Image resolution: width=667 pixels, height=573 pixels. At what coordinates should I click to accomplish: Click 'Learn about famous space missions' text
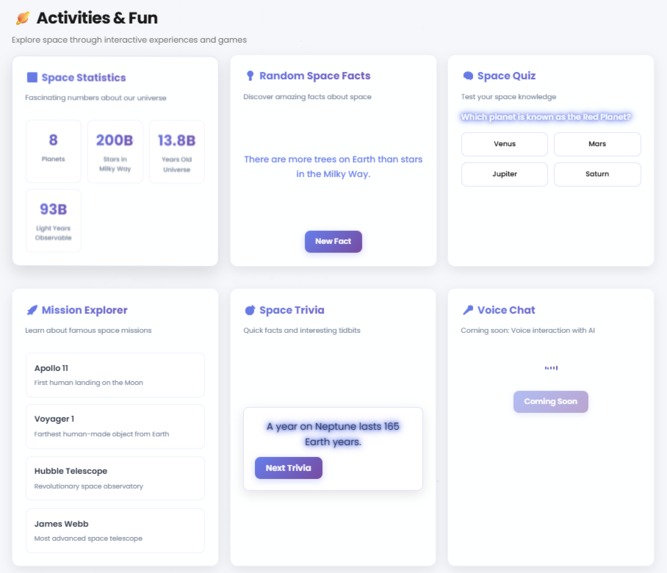(88, 330)
